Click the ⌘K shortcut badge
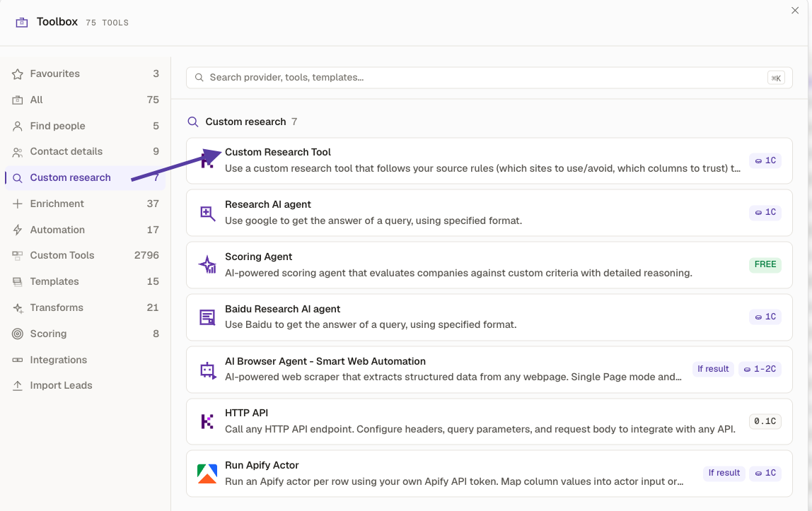Viewport: 812px width, 511px height. tap(776, 78)
